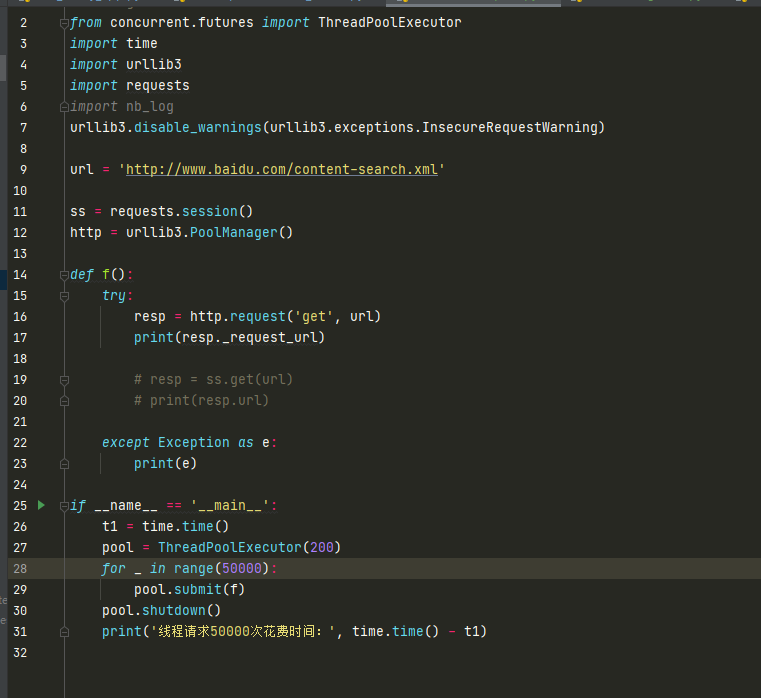Click the greyed 'nb_log' unused import

click(x=149, y=106)
